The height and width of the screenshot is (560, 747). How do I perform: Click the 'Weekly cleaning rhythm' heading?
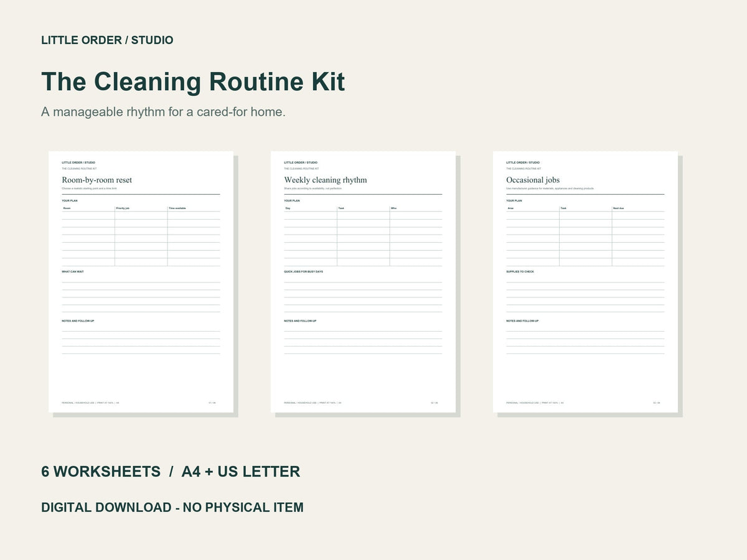(326, 180)
